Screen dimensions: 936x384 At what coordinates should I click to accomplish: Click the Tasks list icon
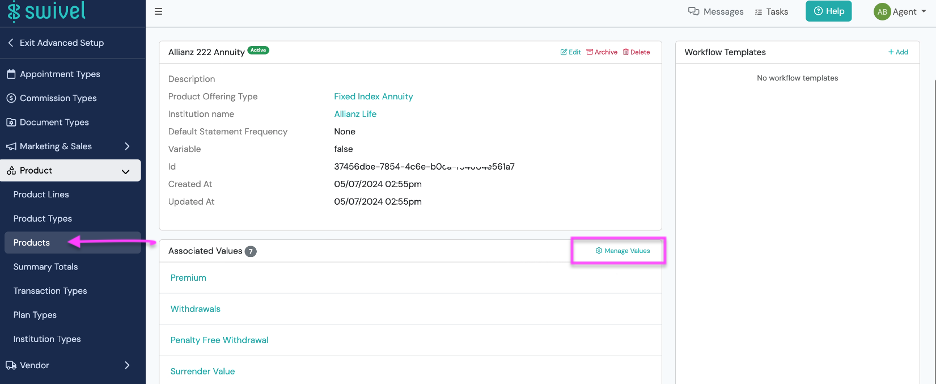(x=759, y=11)
